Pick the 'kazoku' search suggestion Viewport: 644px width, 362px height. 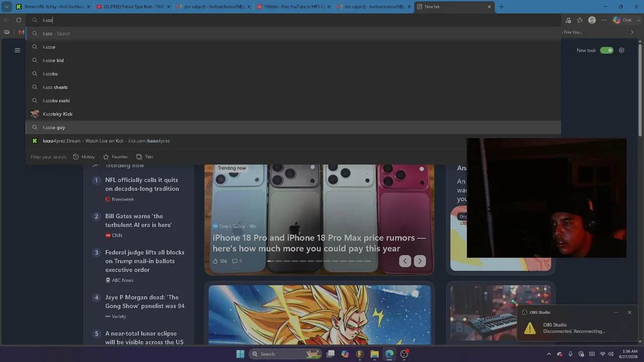coord(293,74)
